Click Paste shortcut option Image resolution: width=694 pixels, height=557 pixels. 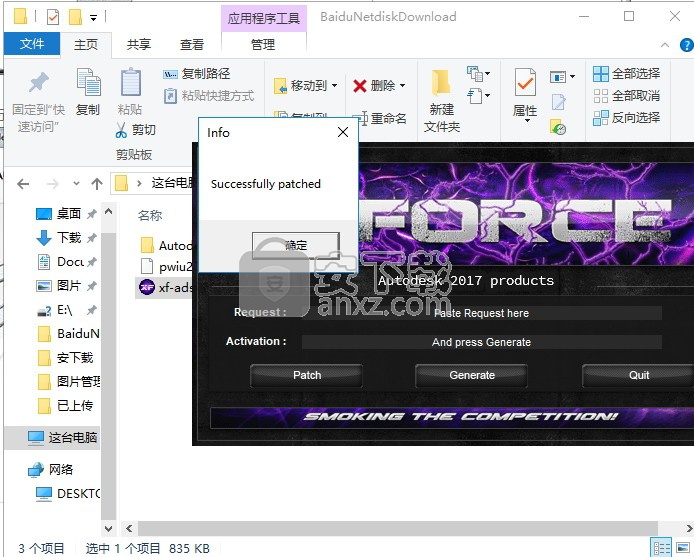coord(209,96)
